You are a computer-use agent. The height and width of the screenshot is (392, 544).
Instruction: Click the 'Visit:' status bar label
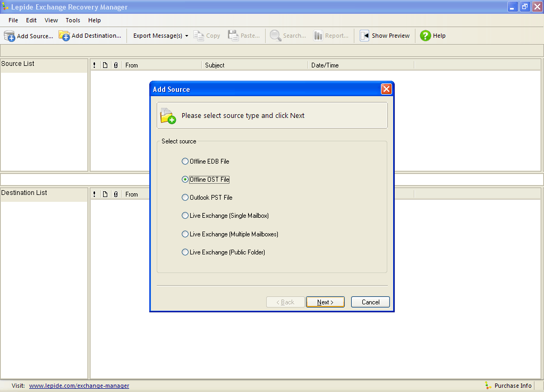(x=18, y=386)
